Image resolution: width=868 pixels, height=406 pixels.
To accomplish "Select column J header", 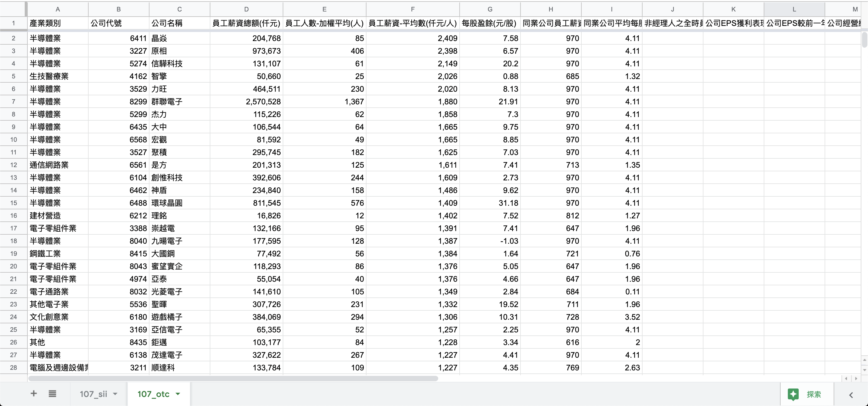I will tap(673, 9).
